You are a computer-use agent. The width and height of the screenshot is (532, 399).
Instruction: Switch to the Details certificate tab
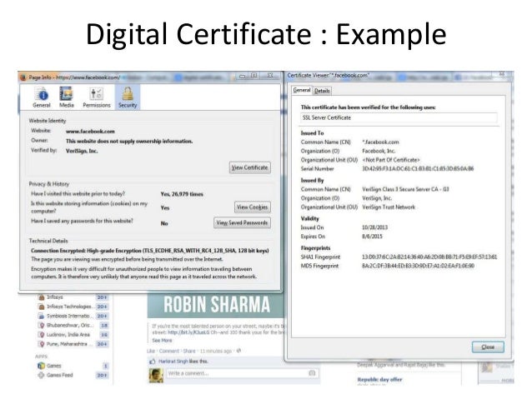(x=322, y=91)
